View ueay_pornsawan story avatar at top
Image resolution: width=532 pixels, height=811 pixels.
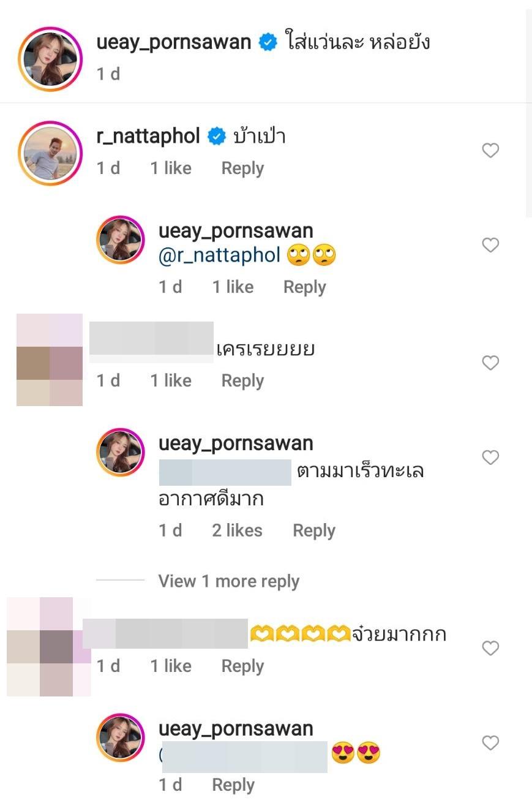tap(50, 59)
